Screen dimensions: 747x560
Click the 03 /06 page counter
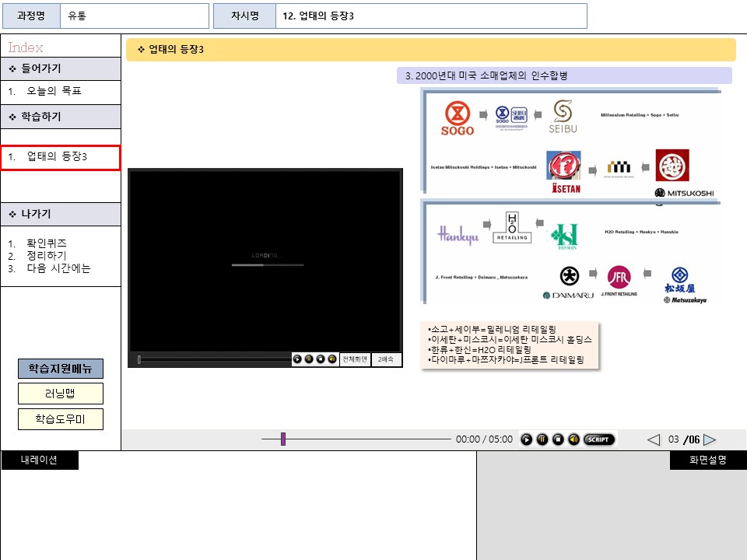tap(684, 439)
